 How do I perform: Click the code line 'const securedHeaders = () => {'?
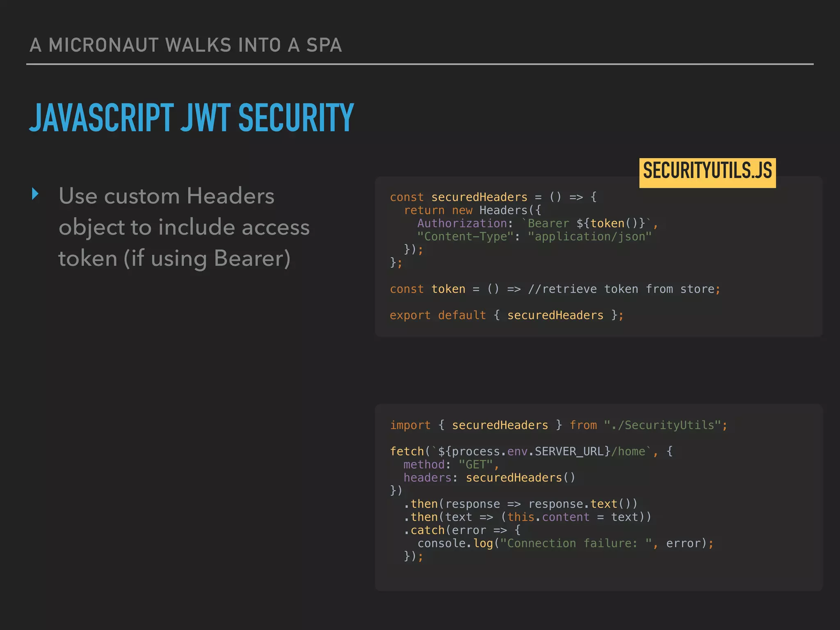493,197
